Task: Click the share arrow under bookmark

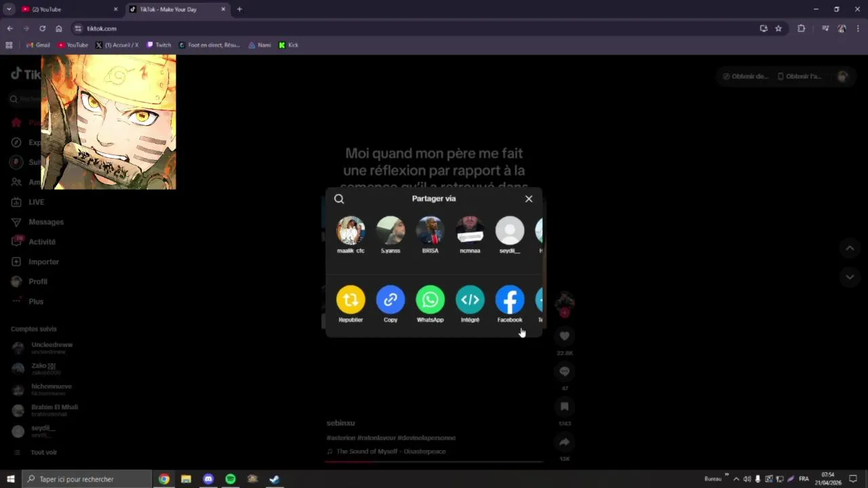Action: [564, 442]
